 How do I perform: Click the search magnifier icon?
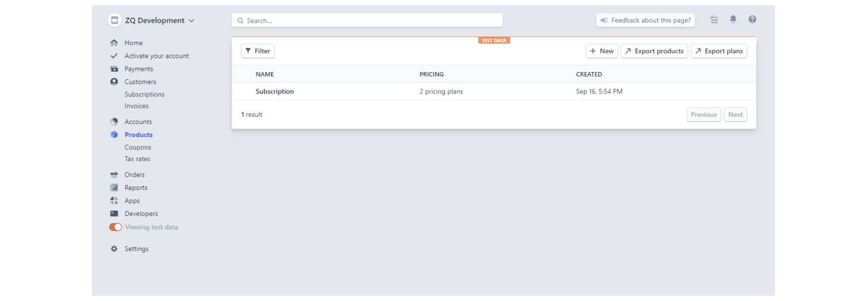click(x=240, y=20)
